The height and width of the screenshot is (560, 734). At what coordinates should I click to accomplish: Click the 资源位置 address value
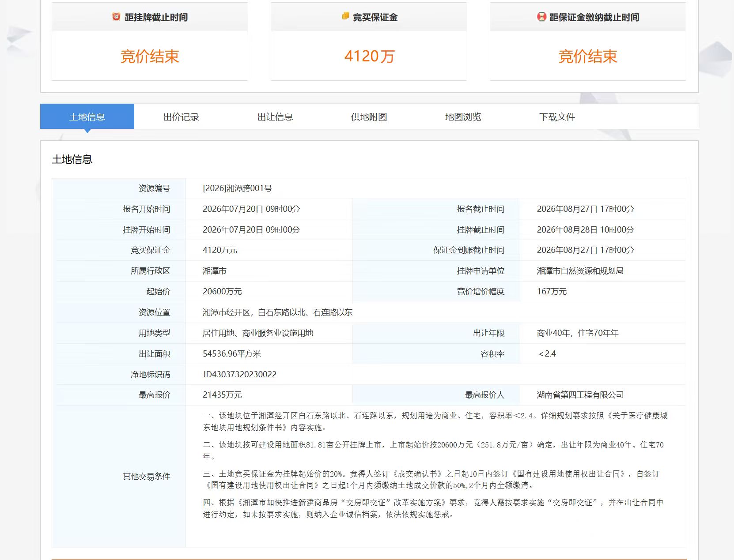click(x=277, y=312)
